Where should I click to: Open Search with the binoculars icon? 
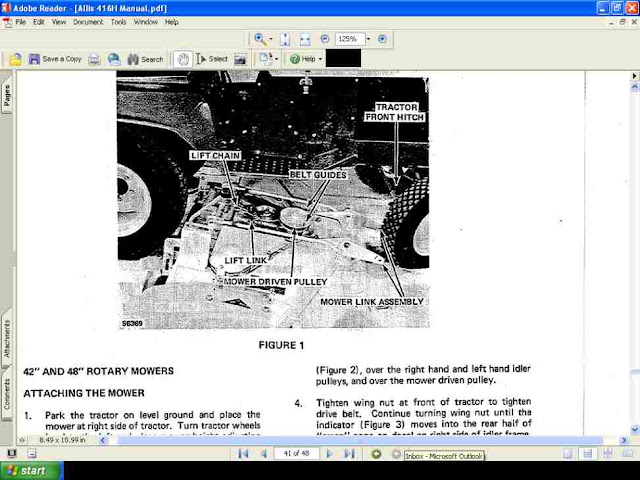tap(133, 59)
